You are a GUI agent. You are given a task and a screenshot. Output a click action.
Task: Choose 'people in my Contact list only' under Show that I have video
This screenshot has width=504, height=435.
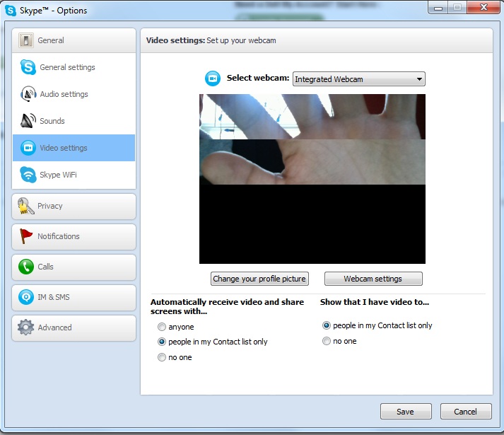pyautogui.click(x=327, y=325)
